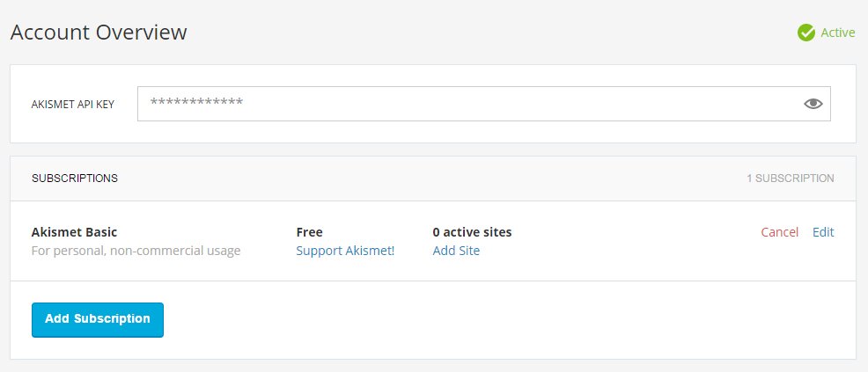Screen dimensions: 868x372
Task: Click the AKISMET API KEY label
Action: [x=73, y=105]
